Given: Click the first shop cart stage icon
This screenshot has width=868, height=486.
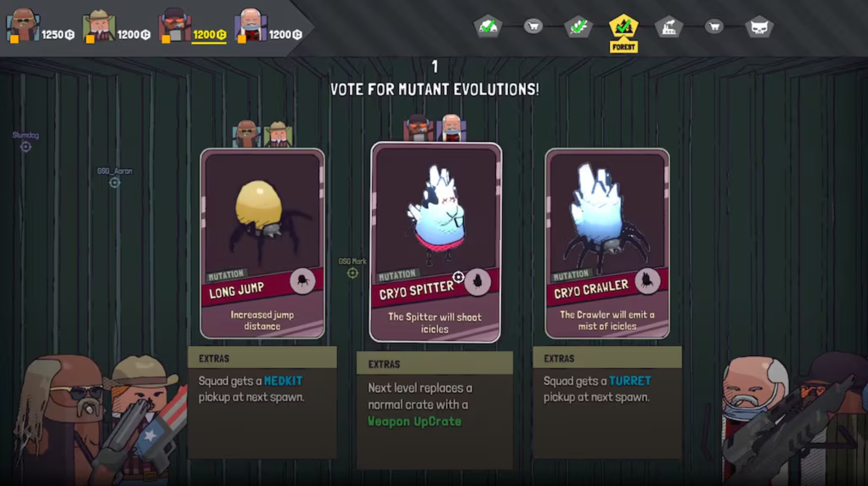Looking at the screenshot, I should [x=533, y=26].
